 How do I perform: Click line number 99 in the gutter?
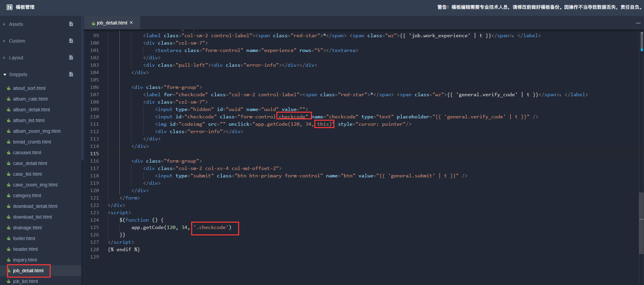(x=96, y=36)
